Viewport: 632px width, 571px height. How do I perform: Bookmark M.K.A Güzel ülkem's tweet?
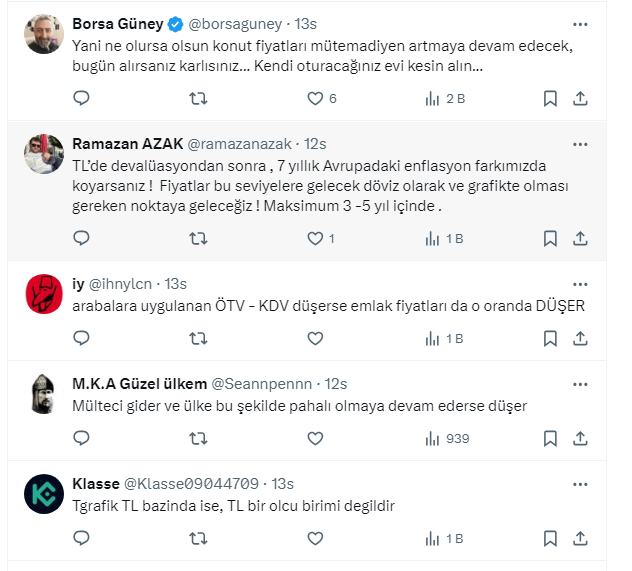[550, 438]
